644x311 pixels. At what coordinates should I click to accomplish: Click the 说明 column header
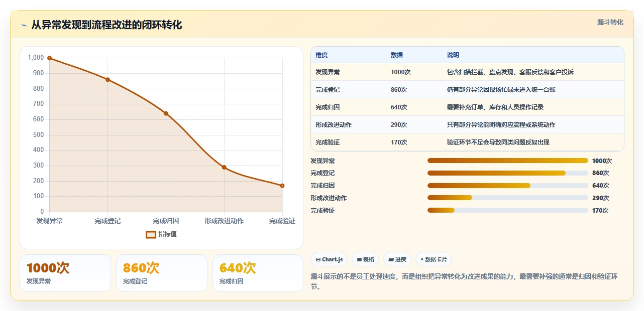click(453, 55)
